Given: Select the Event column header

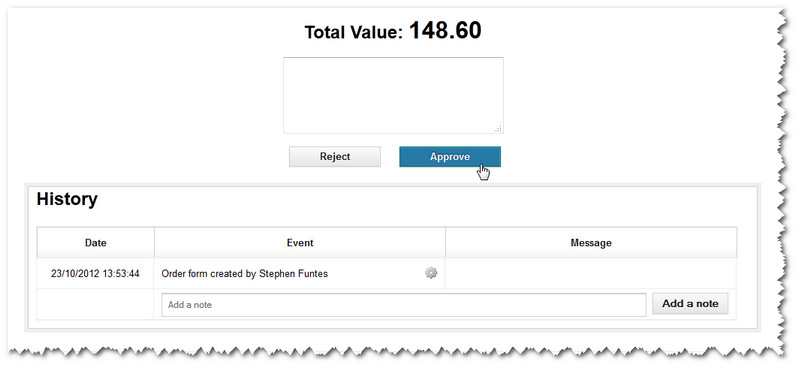Looking at the screenshot, I should 300,243.
